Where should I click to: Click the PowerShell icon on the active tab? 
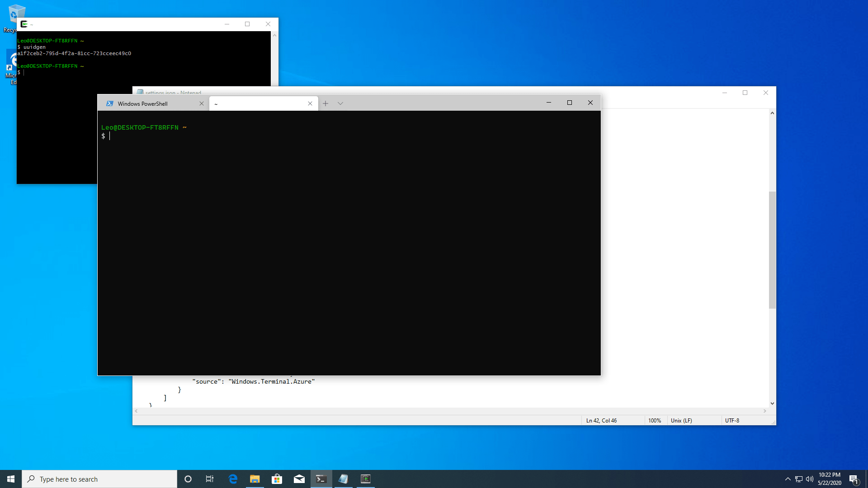[x=110, y=103]
